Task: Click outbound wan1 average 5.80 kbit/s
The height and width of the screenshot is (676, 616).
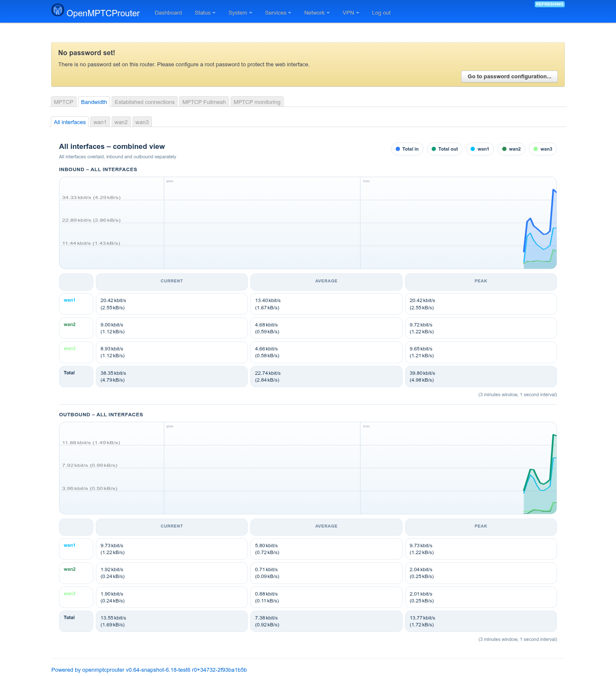Action: pyautogui.click(x=326, y=549)
